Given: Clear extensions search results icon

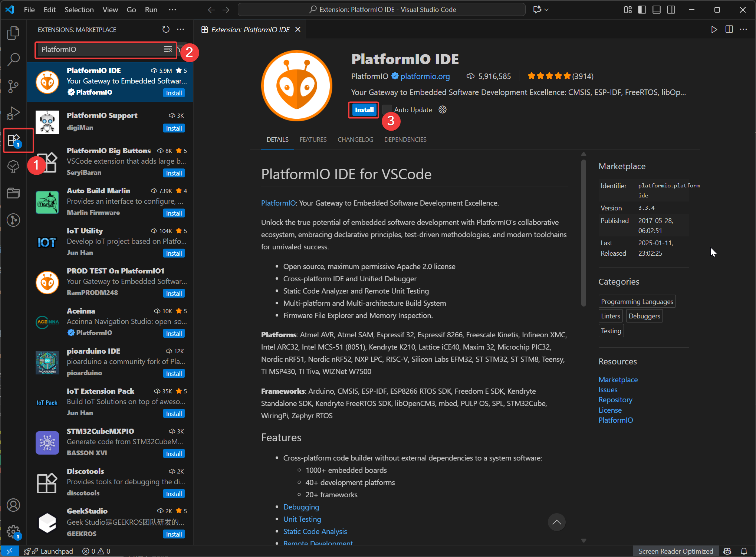Looking at the screenshot, I should pos(168,49).
